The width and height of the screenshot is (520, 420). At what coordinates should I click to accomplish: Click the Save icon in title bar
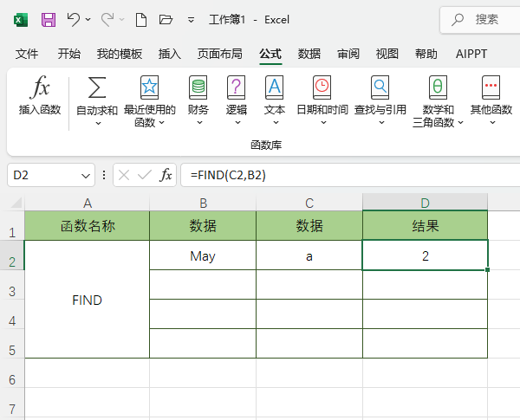[x=49, y=19]
